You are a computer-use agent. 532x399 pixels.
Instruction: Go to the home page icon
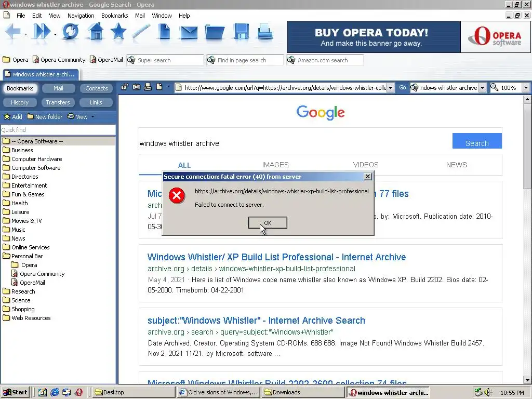(x=96, y=32)
